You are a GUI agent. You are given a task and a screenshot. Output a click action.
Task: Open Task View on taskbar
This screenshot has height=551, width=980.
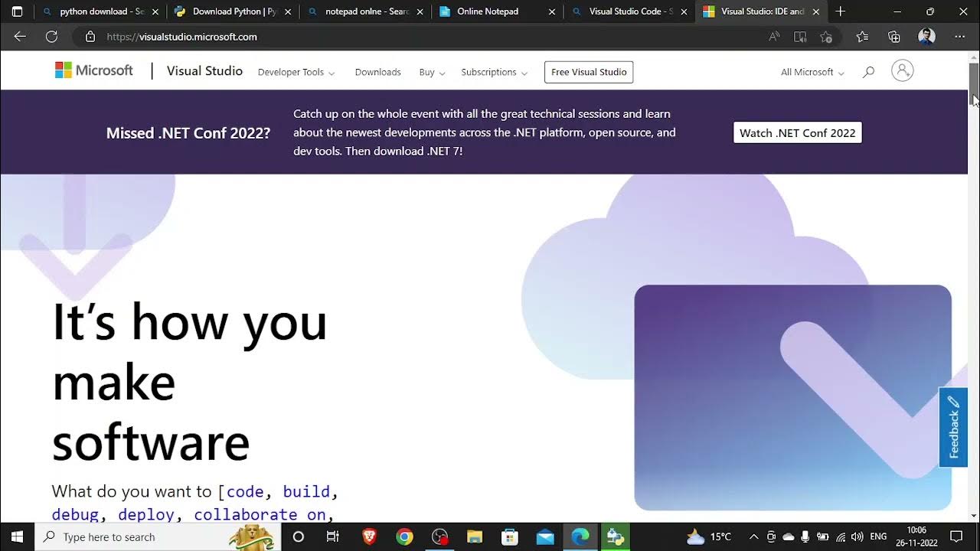coord(333,536)
